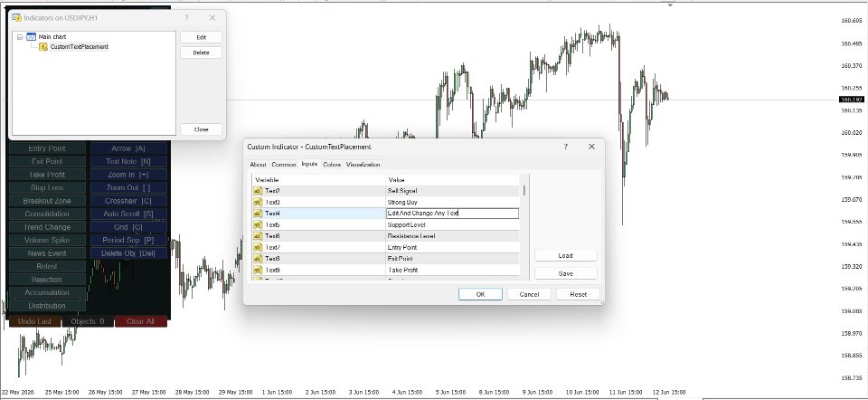Open the Visualization tab

click(363, 165)
